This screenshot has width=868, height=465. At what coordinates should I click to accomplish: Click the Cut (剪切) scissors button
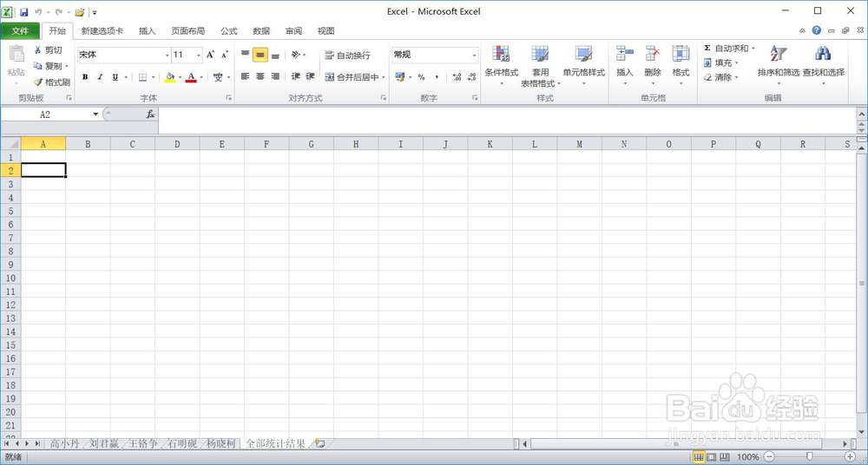(x=48, y=50)
